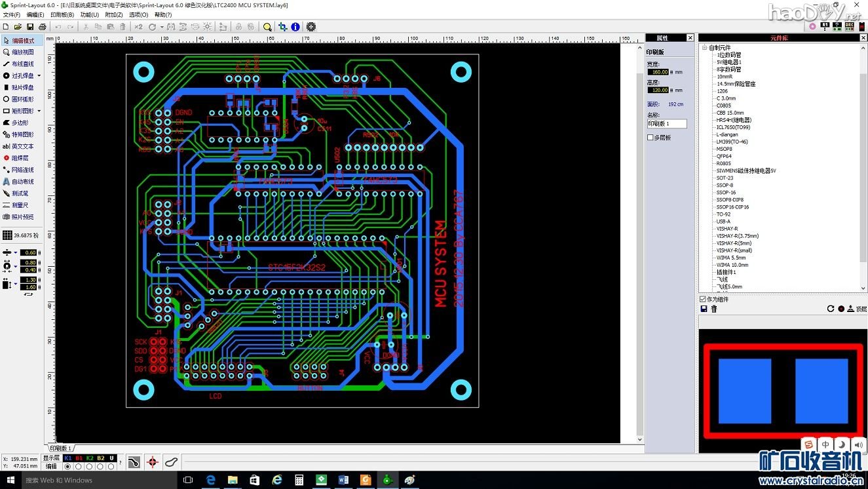Click the save file toolbar icon
Viewport: 868px width, 489px height.
coord(30,27)
